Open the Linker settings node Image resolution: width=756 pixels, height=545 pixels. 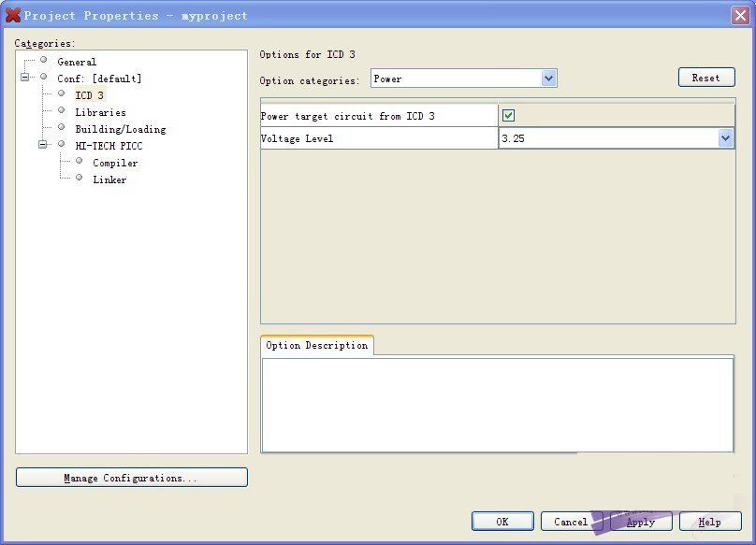click(x=109, y=179)
